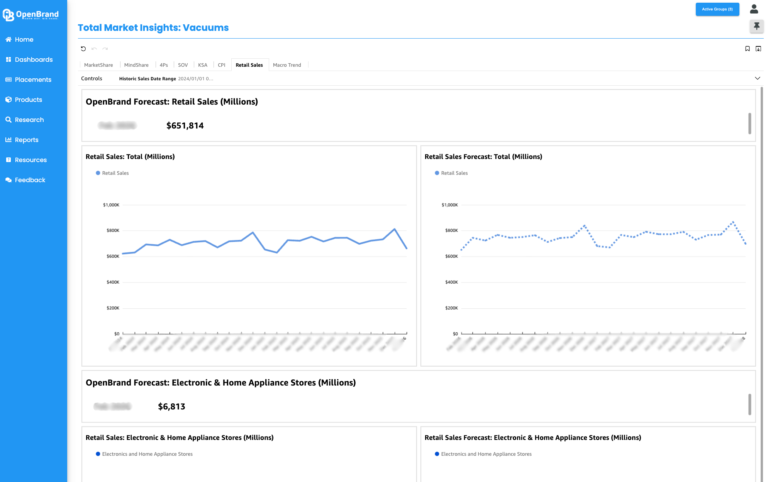Image resolution: width=768 pixels, height=482 pixels.
Task: Click the Reports chart icon in sidebar
Action: (8, 140)
